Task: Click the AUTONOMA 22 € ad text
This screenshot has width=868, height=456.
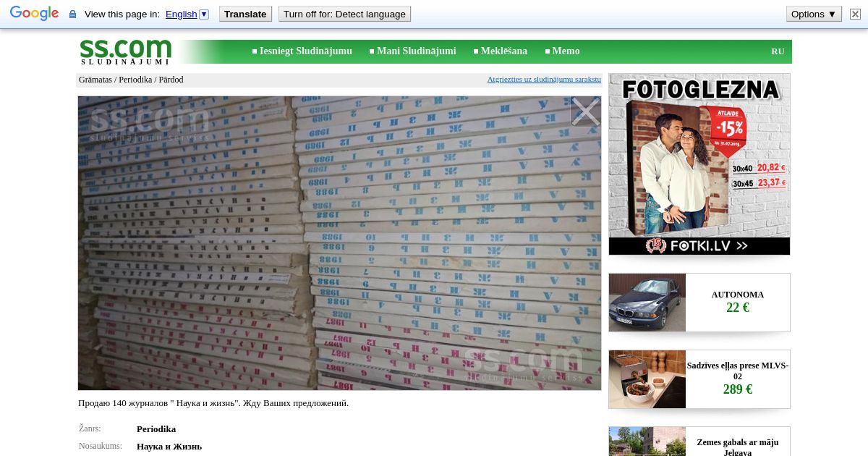Action: [x=738, y=302]
